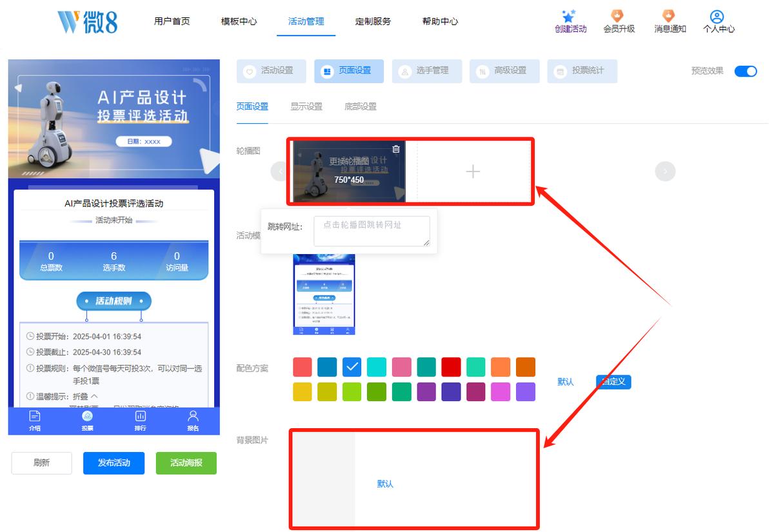This screenshot has width=774, height=532.
Task: Pick the pure red color swatch
Action: click(x=451, y=367)
